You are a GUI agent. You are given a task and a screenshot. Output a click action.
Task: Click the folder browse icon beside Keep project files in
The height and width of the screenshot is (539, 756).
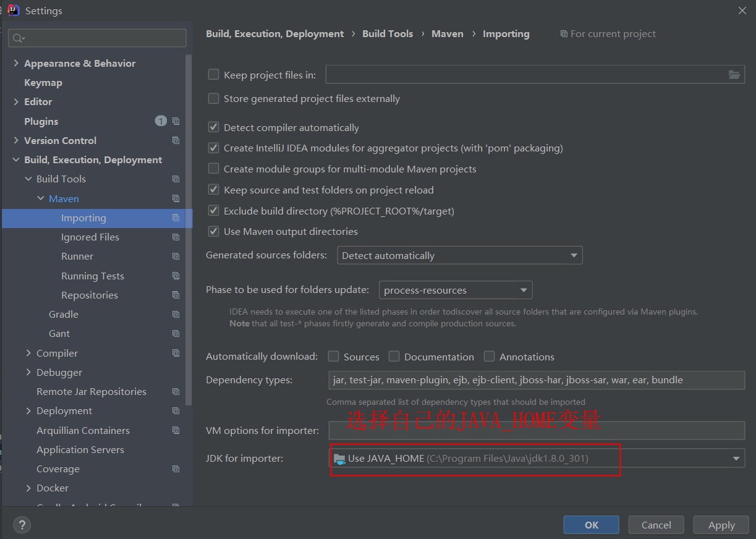point(734,74)
